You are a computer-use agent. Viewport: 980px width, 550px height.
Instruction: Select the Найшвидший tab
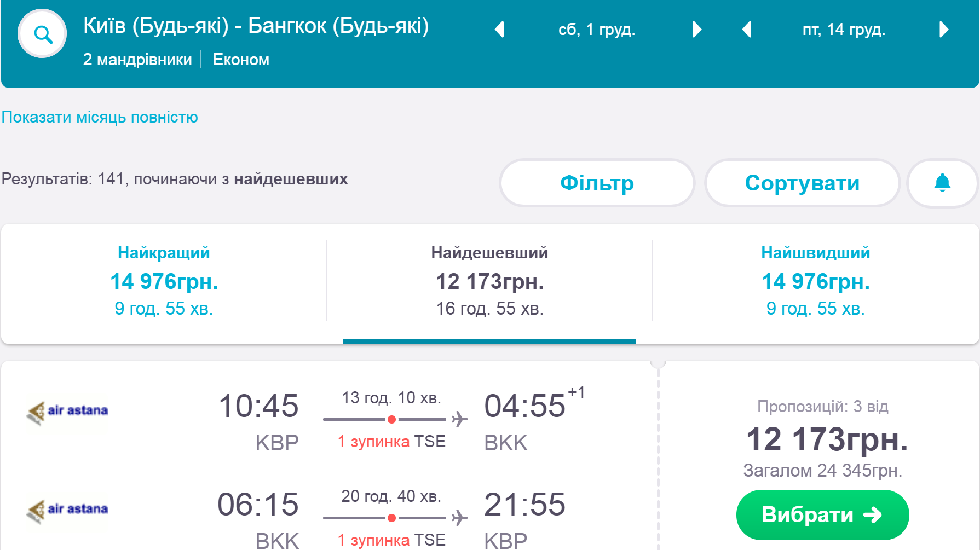coord(815,281)
